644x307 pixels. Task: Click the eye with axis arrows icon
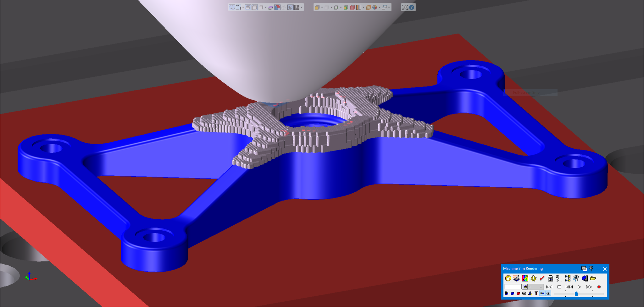pos(576,278)
